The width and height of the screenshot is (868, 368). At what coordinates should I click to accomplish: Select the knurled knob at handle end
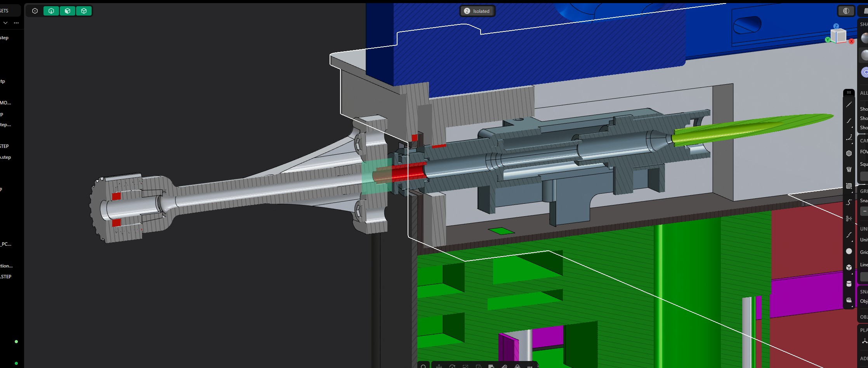(116, 208)
